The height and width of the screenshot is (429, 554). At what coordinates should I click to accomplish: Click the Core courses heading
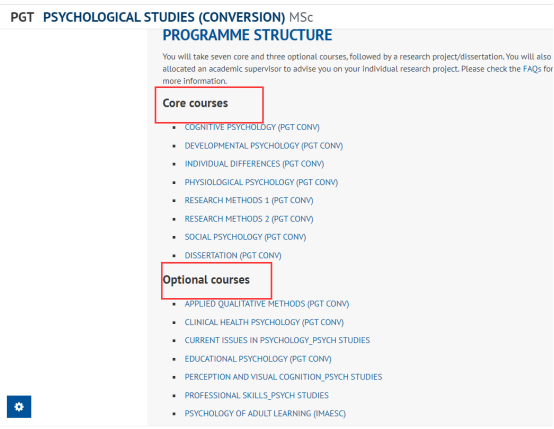tap(195, 103)
